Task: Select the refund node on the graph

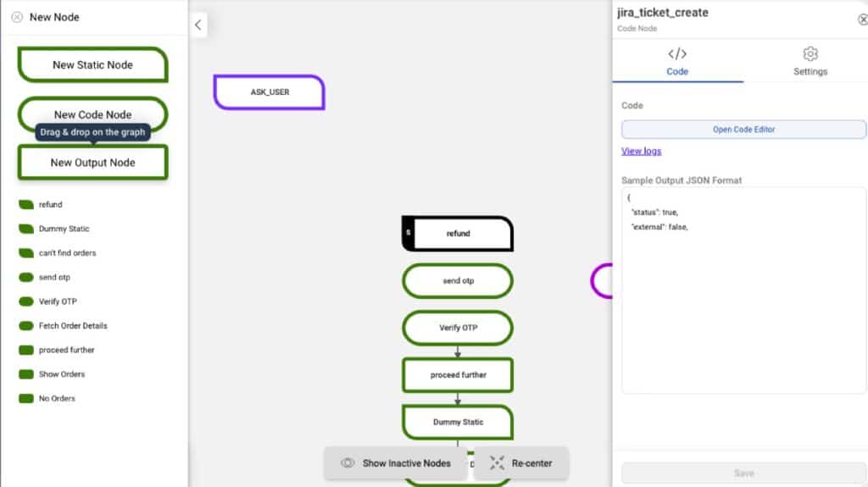Action: [458, 234]
